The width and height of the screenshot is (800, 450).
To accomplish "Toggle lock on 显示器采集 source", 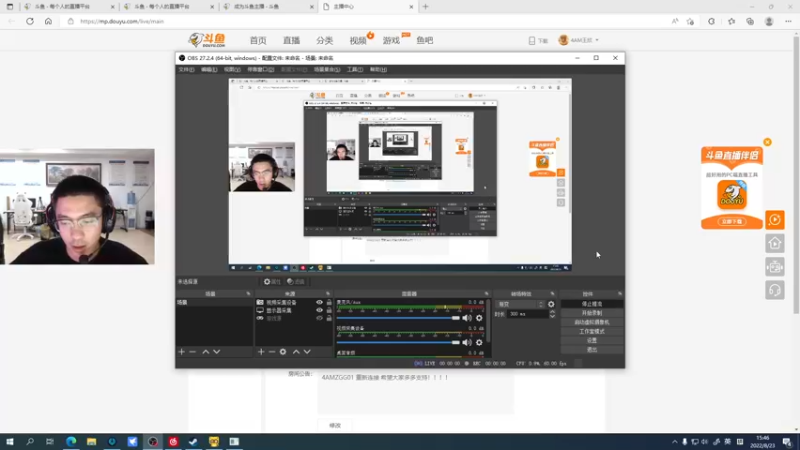I will pyautogui.click(x=329, y=310).
